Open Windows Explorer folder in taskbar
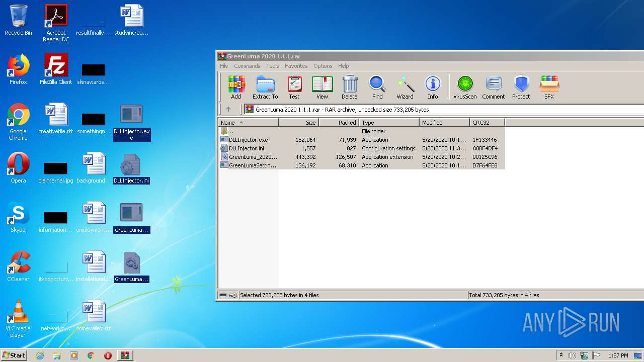This screenshot has width=644, height=362. 57,355
